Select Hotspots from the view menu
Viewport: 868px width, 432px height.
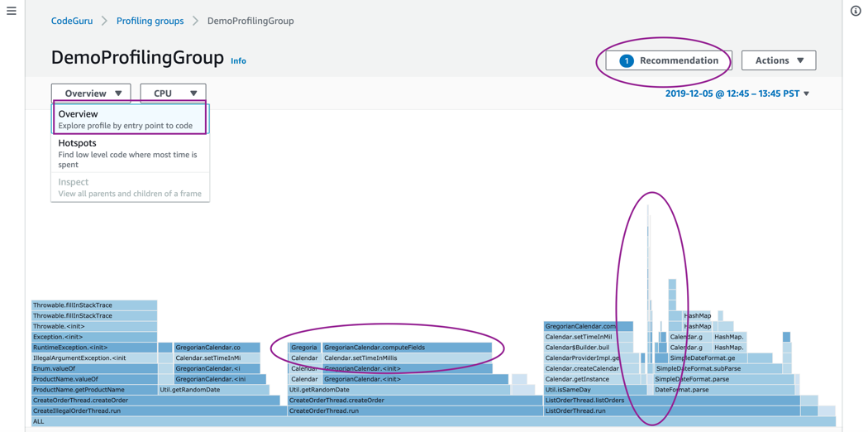[x=130, y=153]
